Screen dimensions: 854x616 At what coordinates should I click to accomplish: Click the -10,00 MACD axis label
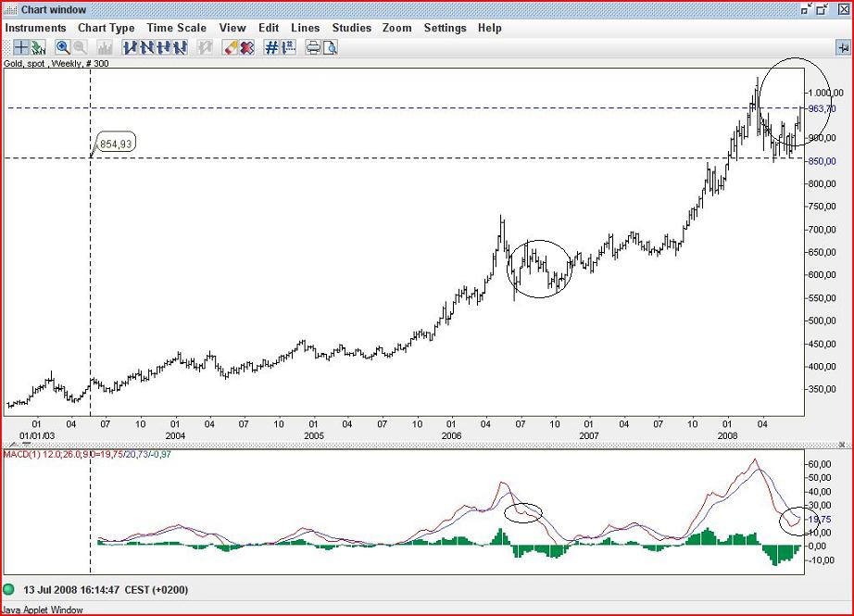coord(820,559)
